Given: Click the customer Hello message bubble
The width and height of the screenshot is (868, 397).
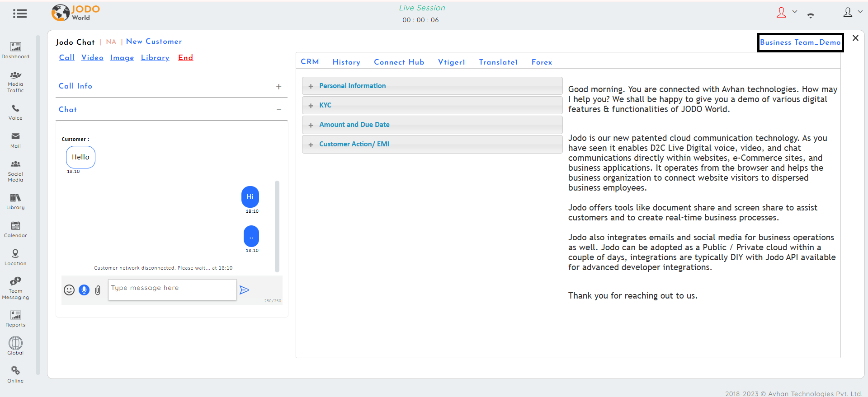Looking at the screenshot, I should [80, 157].
